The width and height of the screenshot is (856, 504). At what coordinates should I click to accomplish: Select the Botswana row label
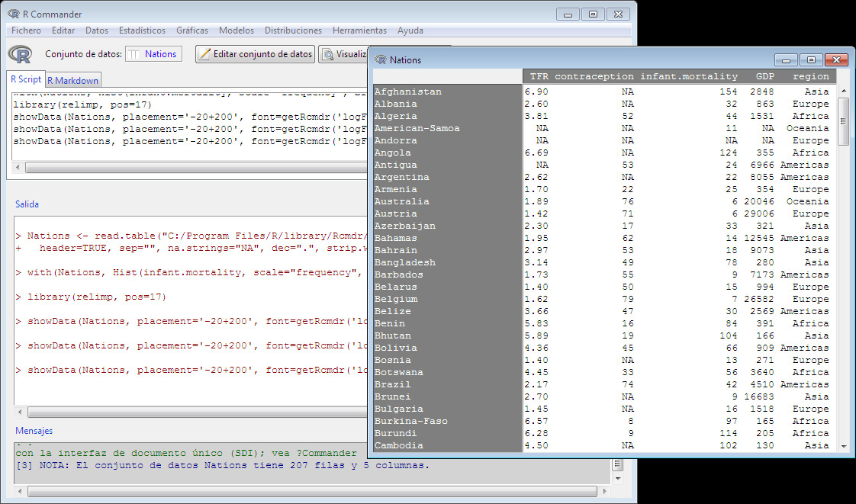pos(398,372)
